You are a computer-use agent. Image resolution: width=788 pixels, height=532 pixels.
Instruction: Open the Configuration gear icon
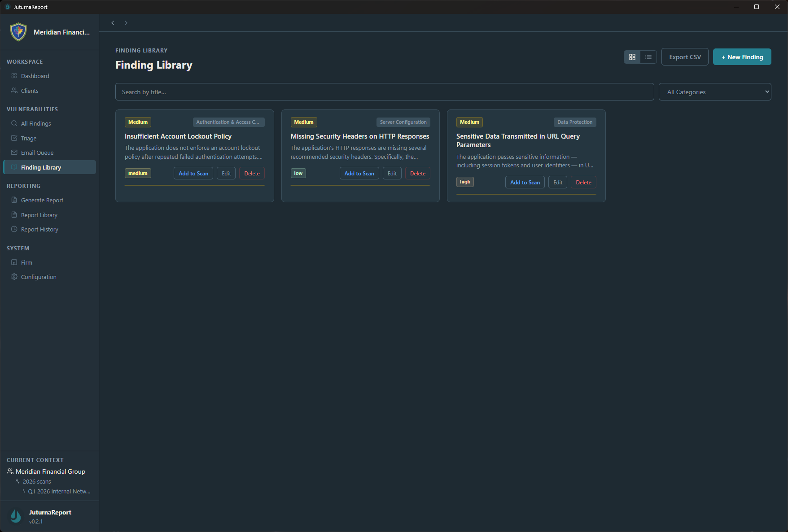tap(14, 277)
